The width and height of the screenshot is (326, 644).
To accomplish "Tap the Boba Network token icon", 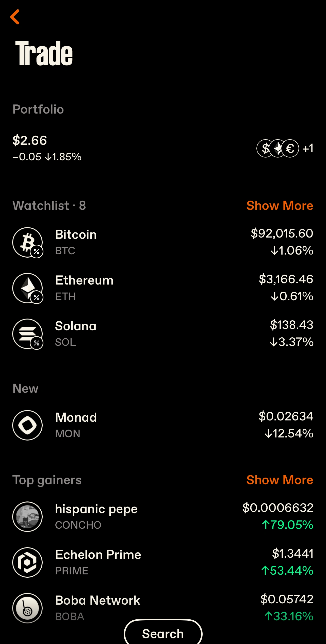I will tap(27, 608).
